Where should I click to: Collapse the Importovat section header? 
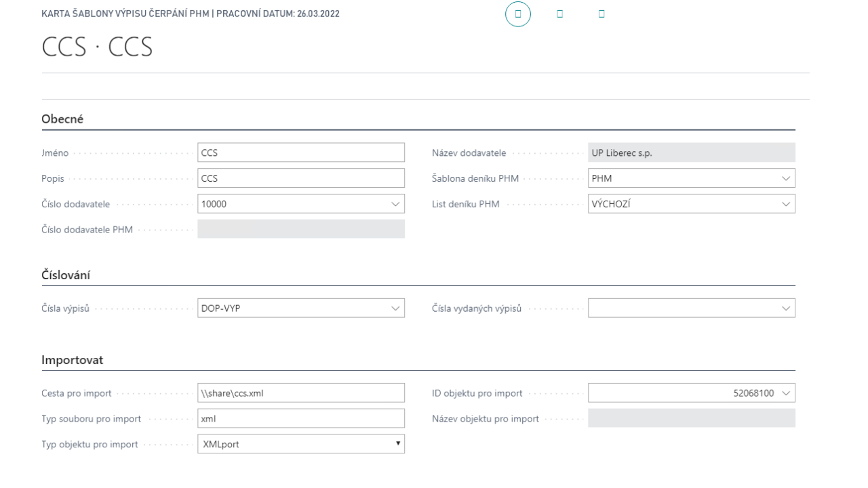(73, 360)
